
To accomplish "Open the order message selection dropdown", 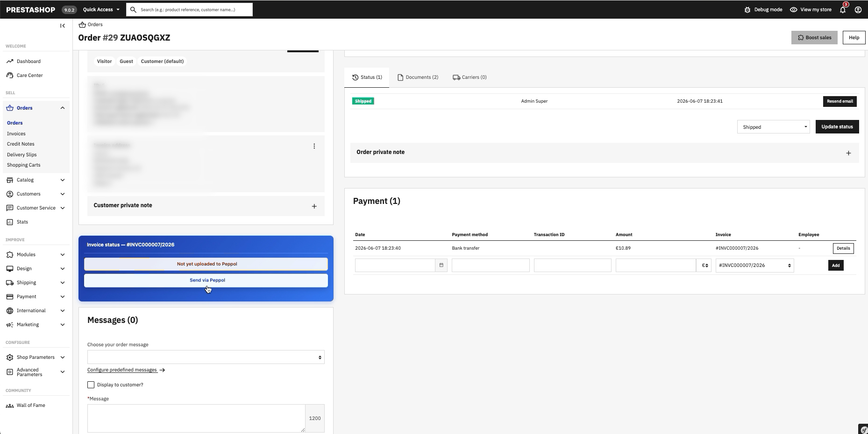I will 206,357.
